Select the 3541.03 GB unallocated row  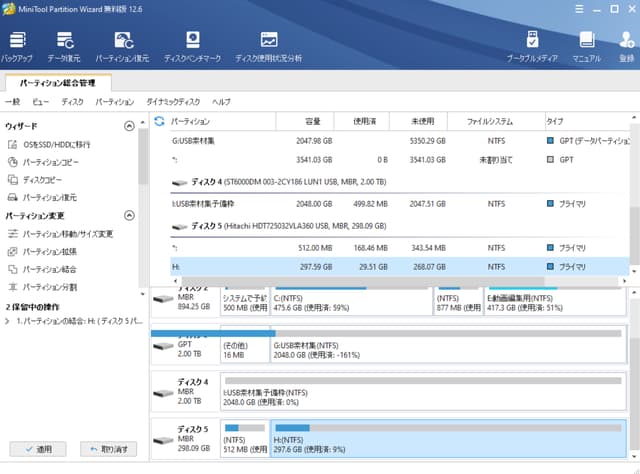tap(400, 160)
